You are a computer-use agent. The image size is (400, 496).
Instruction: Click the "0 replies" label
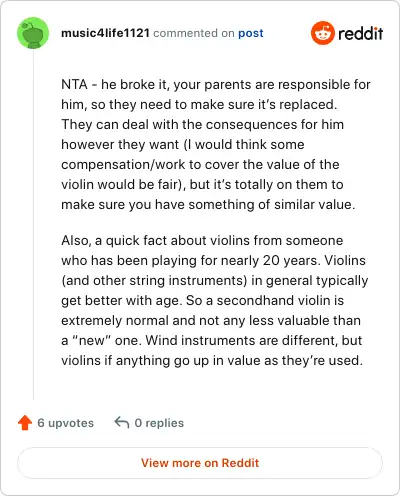coord(159,423)
